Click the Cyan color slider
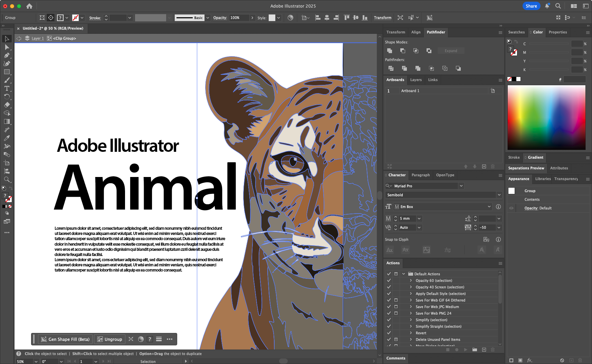Screen dimensions: 592x364 [x=549, y=44]
